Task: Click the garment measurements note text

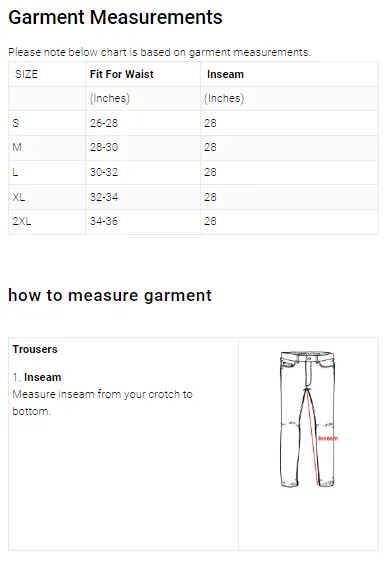Action: tap(159, 52)
